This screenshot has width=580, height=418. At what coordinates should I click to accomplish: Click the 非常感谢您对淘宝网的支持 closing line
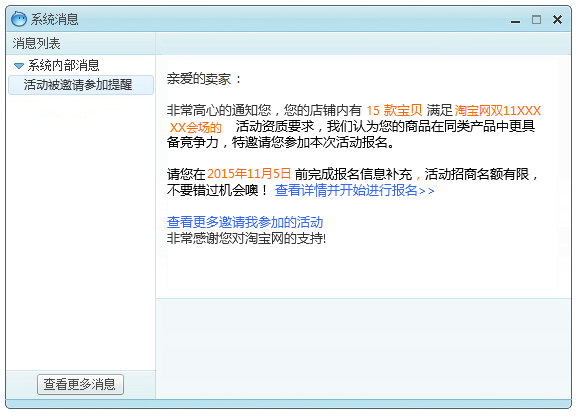(x=246, y=238)
